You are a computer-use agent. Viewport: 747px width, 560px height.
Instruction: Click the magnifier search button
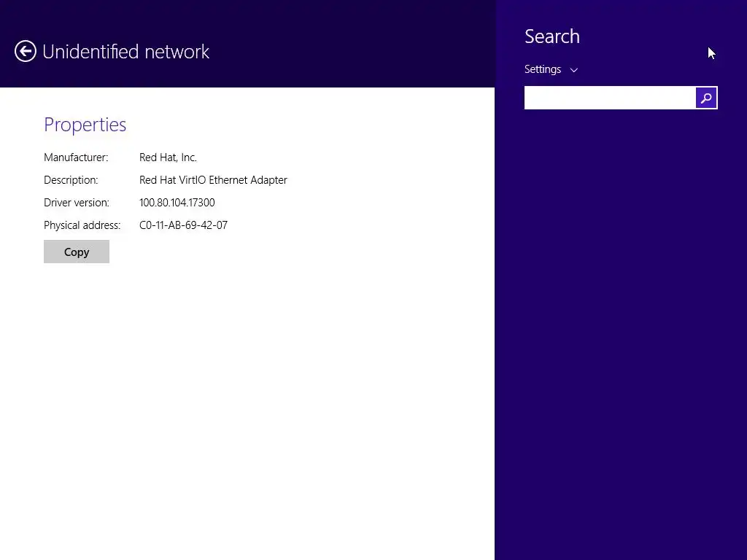tap(706, 98)
